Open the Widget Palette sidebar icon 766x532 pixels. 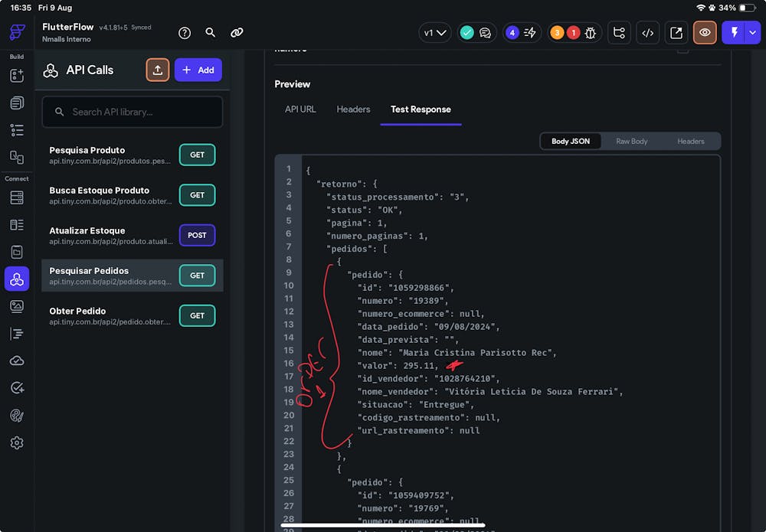click(17, 76)
